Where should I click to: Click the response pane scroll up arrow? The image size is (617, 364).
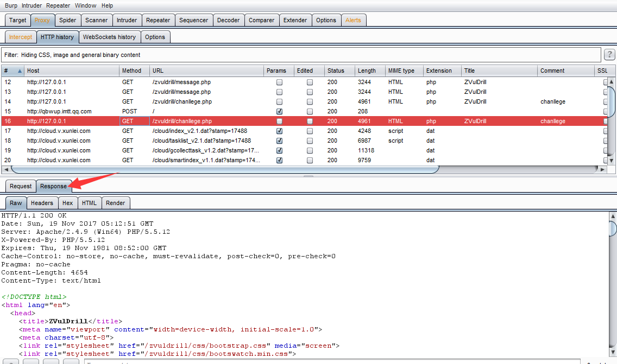click(x=613, y=216)
